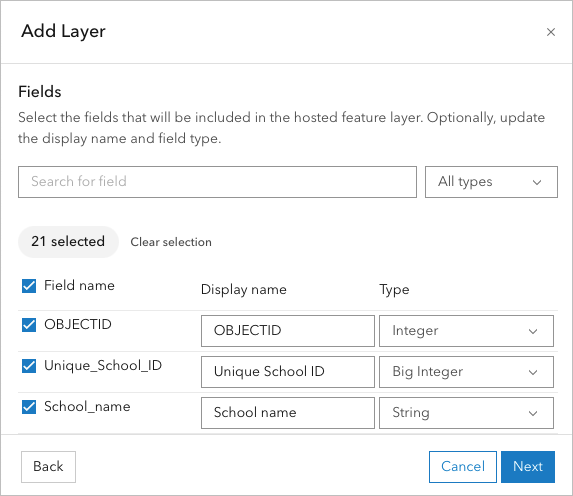Open the String type dropdown for School_name
Image resolution: width=573 pixels, height=496 pixels.
coord(466,413)
